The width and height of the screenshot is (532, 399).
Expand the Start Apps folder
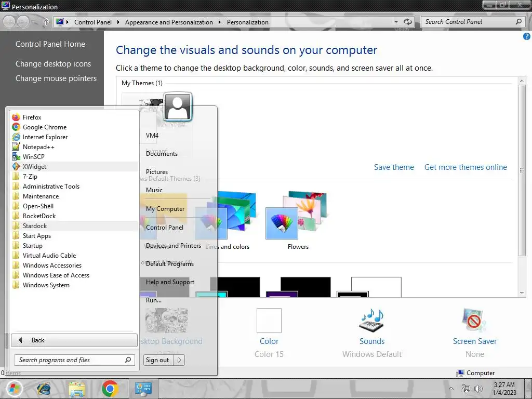tap(74, 235)
